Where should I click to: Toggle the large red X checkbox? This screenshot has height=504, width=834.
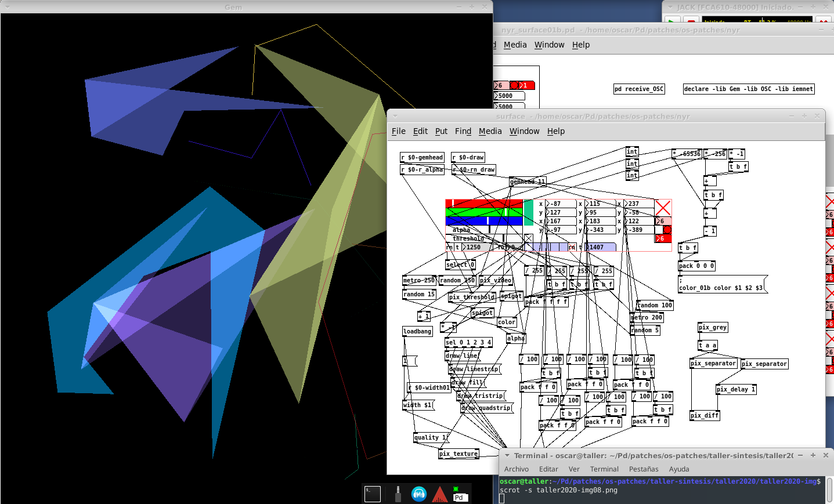(663, 208)
